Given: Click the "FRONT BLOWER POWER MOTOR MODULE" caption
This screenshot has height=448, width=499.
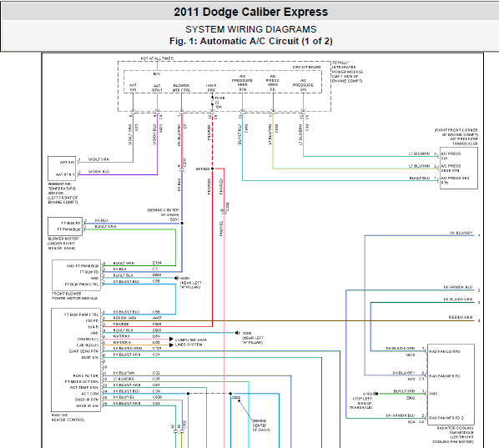Looking at the screenshot, I should [x=74, y=296].
